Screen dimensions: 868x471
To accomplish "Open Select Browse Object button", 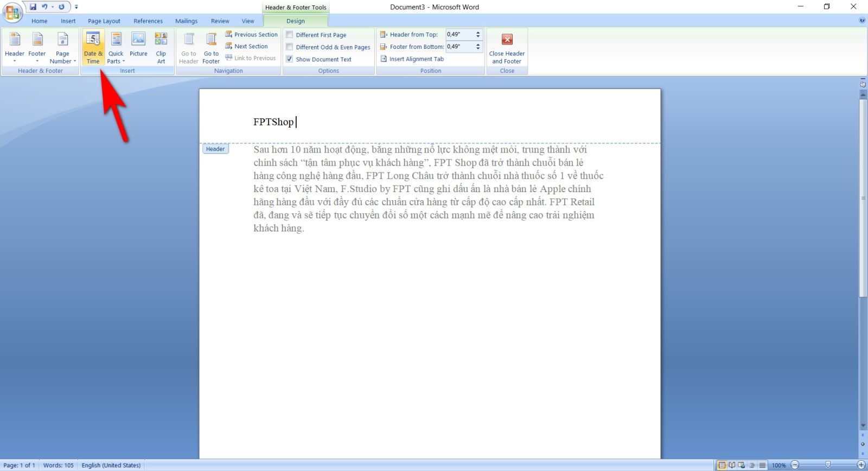I will click(863, 444).
